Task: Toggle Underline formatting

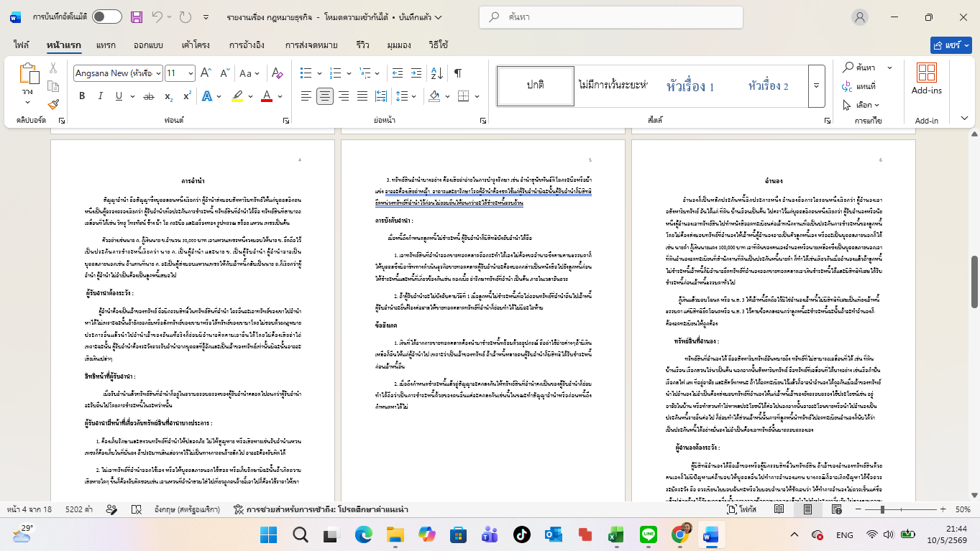Action: [x=119, y=96]
